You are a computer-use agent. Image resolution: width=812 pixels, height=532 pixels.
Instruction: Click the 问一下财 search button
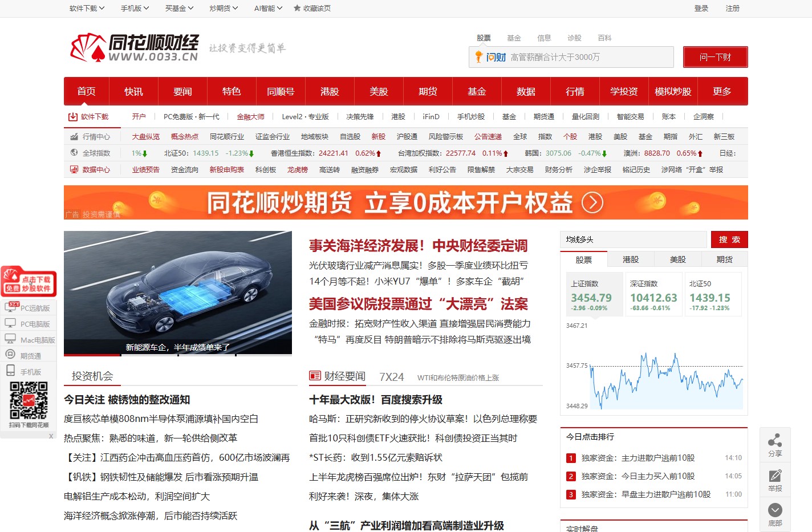[x=716, y=57]
